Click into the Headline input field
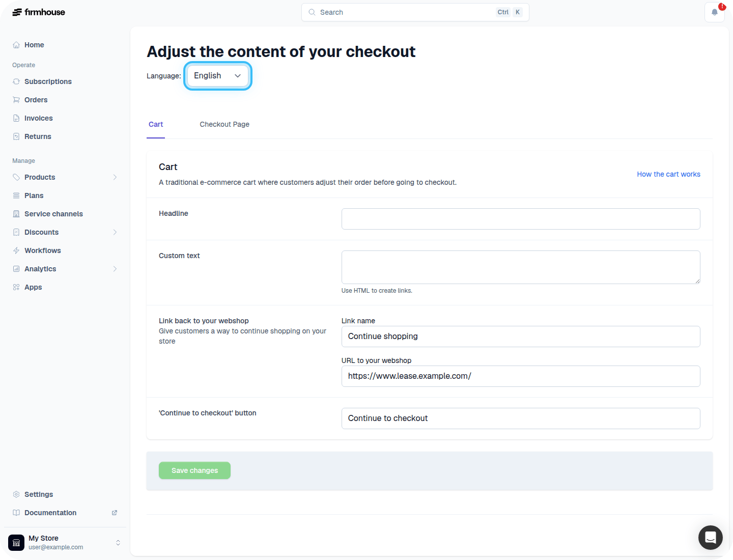Screen dimensions: 733x560 521,219
